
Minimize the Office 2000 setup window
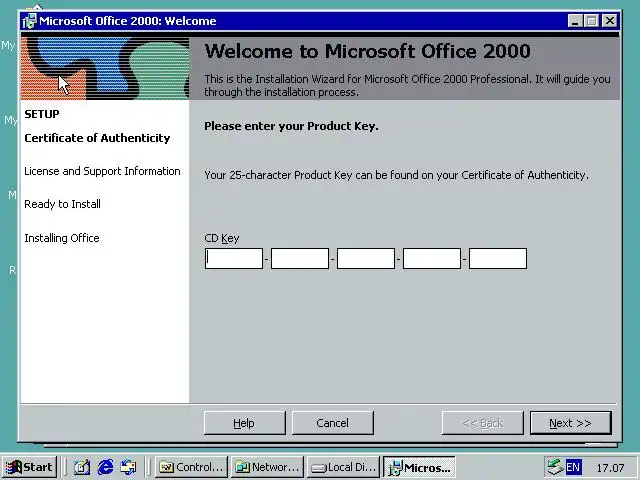coord(575,20)
